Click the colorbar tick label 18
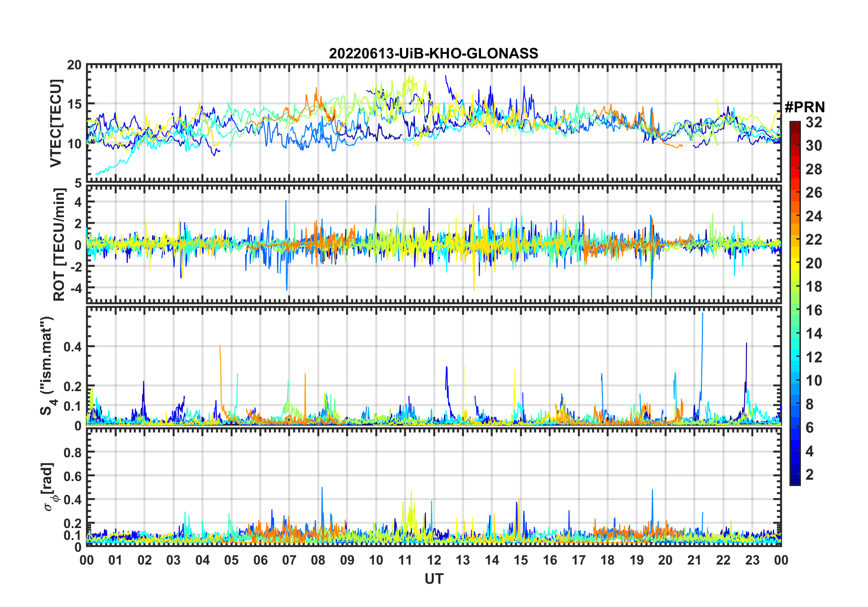The height and width of the screenshot is (607, 868). (x=814, y=287)
